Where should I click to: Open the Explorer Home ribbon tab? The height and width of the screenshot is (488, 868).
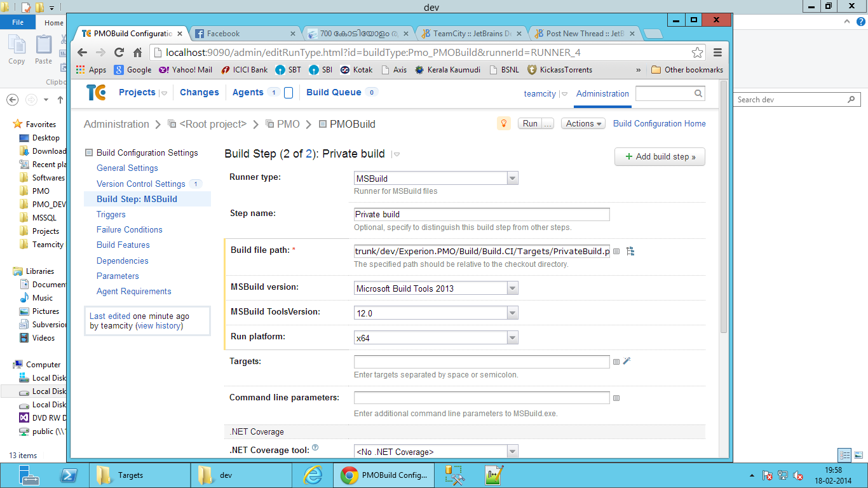pyautogui.click(x=54, y=23)
